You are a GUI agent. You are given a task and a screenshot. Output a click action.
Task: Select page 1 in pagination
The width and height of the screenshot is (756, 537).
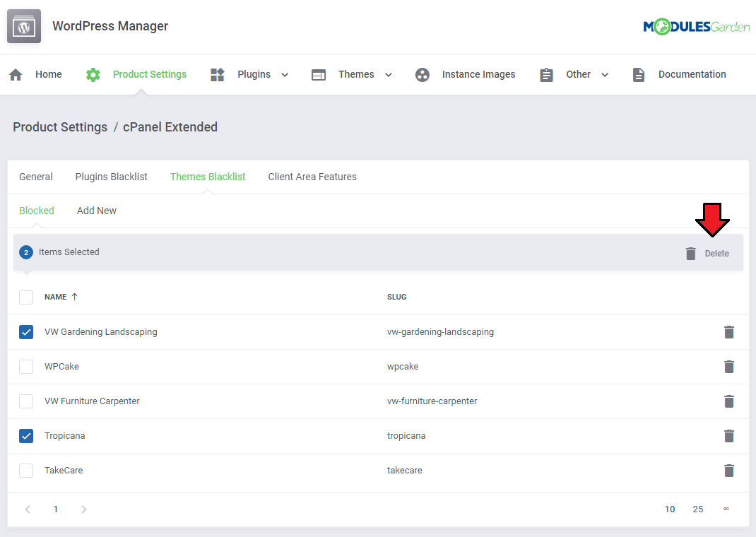point(56,509)
